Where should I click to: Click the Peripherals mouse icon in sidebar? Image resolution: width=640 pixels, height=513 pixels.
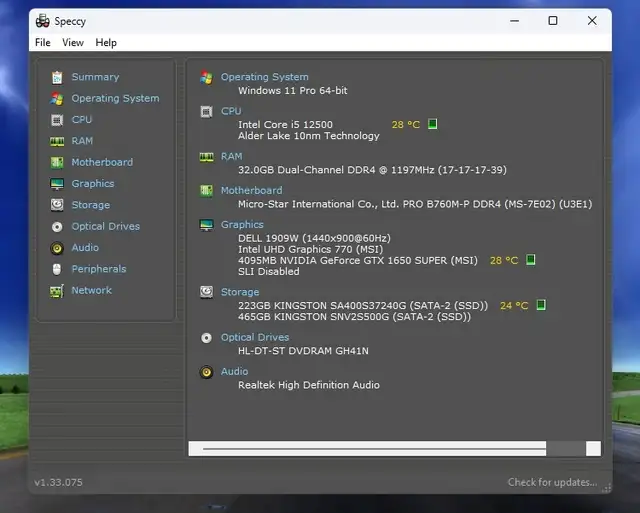(57, 269)
